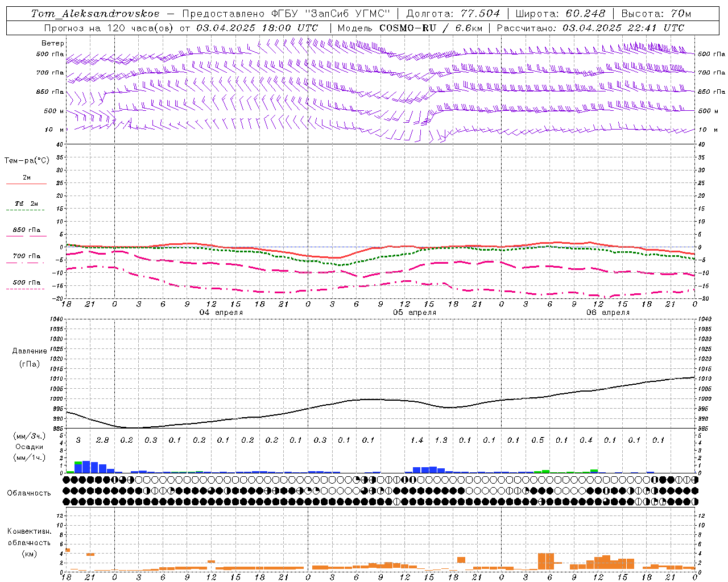
Task: Click the -20 value on right temperature axis
Action: tap(703, 298)
